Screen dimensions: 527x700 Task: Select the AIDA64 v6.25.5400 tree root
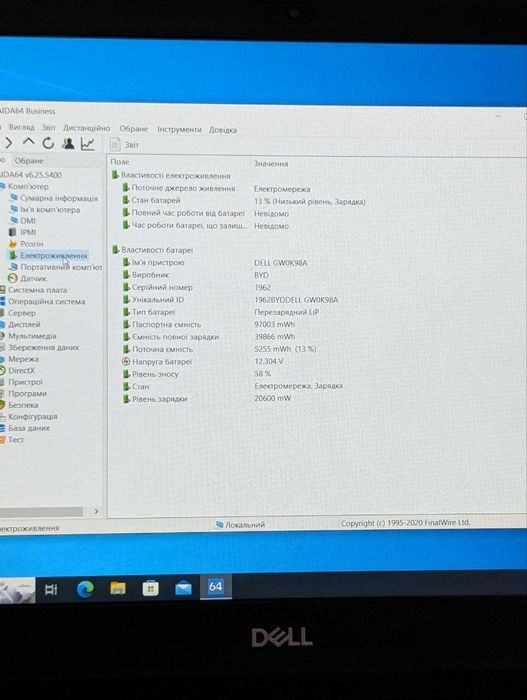(31, 175)
